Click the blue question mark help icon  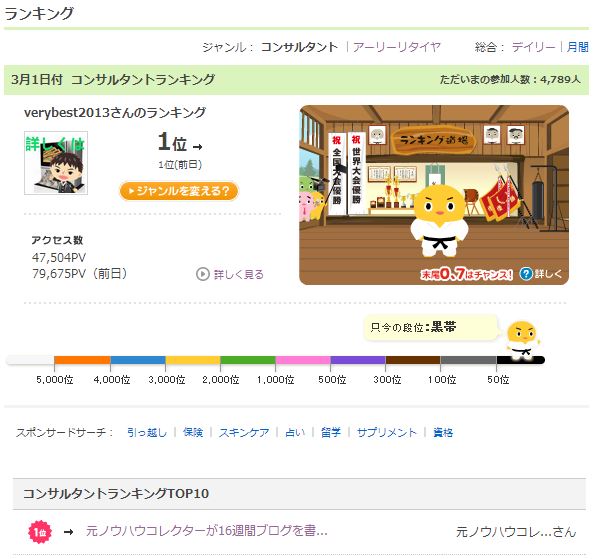point(526,273)
